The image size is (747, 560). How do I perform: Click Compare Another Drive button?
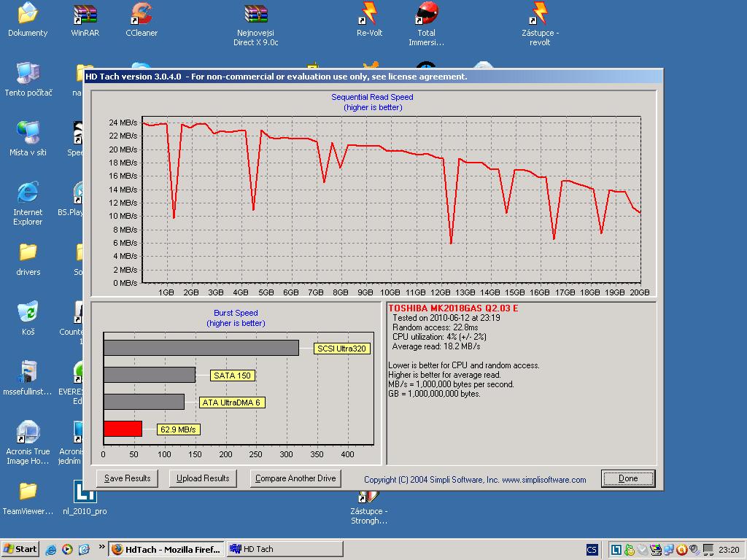[295, 478]
